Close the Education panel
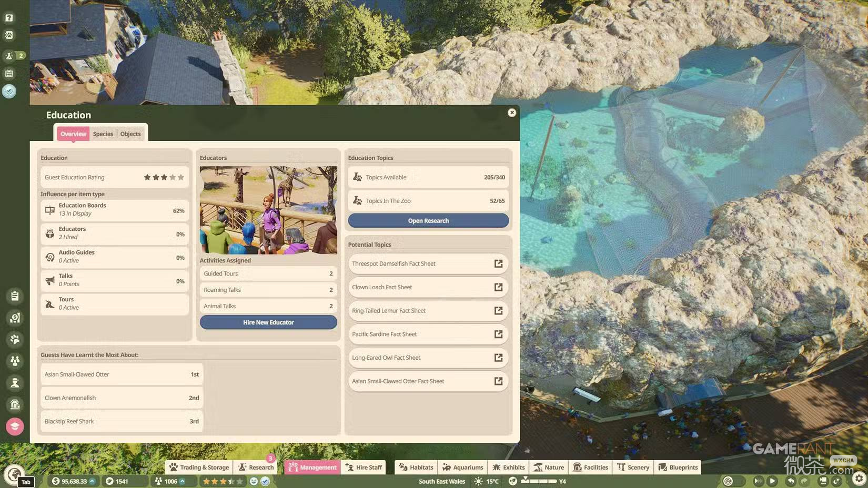868x488 pixels. coord(512,113)
